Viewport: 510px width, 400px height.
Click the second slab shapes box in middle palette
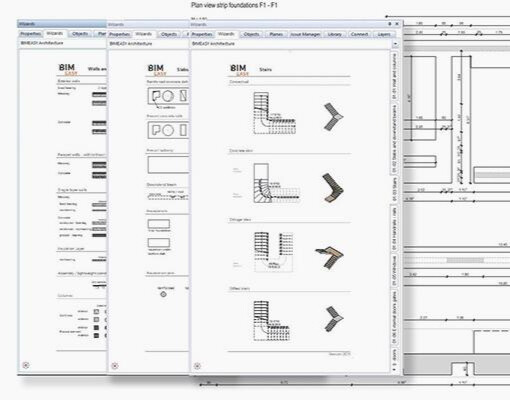tap(168, 130)
